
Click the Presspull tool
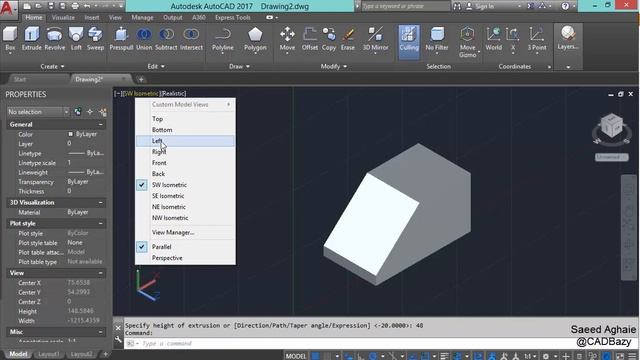[121, 39]
